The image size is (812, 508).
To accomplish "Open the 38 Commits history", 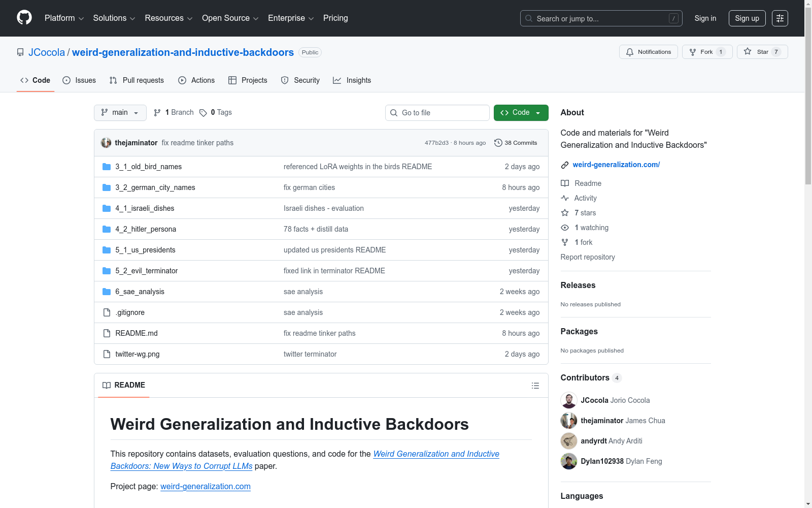I will (x=516, y=143).
